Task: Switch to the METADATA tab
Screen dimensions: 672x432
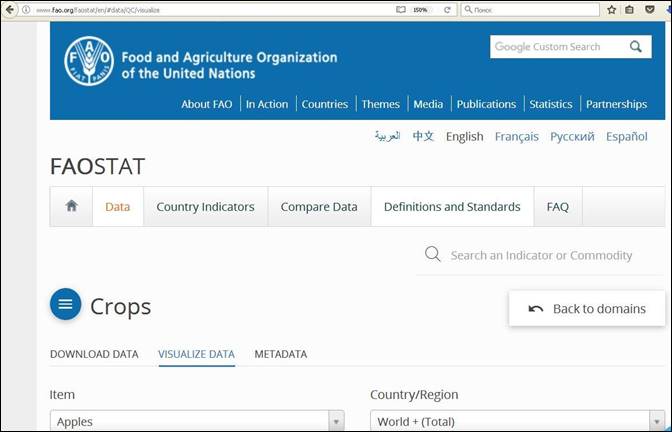Action: [x=280, y=354]
